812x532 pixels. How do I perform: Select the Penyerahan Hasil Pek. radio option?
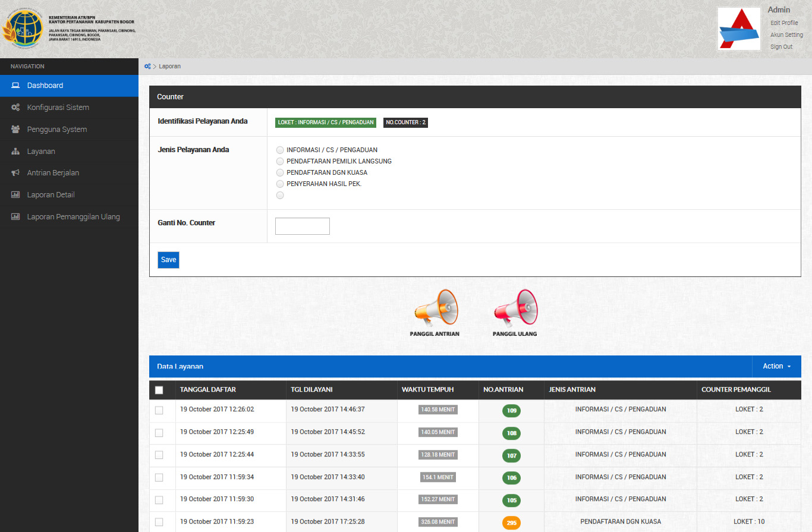tap(280, 184)
